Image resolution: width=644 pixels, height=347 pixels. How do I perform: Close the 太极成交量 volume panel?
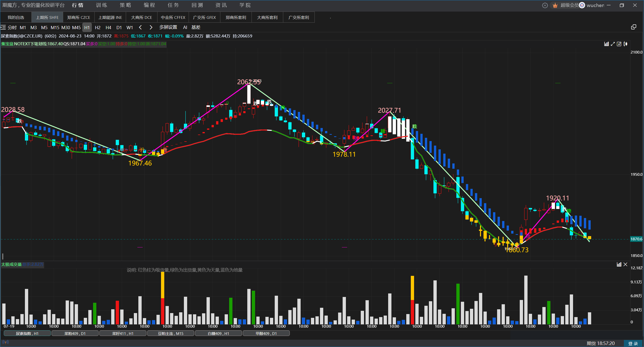(625, 265)
